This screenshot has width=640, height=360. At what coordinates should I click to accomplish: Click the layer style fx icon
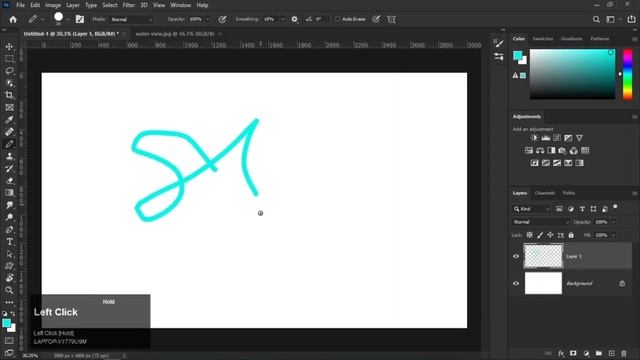(x=561, y=353)
